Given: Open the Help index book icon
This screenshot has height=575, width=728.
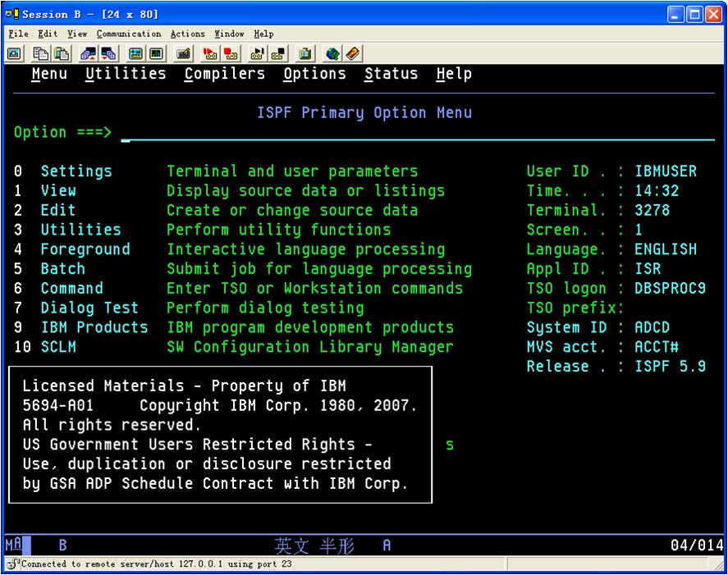Looking at the screenshot, I should point(353,54).
